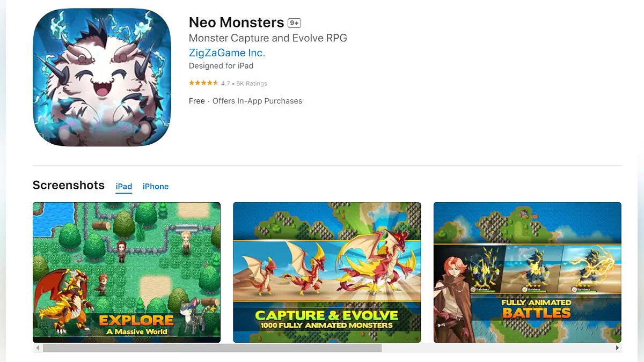Viewport: 644px width, 362px height.
Task: Click the orange star rating icons
Action: point(203,83)
